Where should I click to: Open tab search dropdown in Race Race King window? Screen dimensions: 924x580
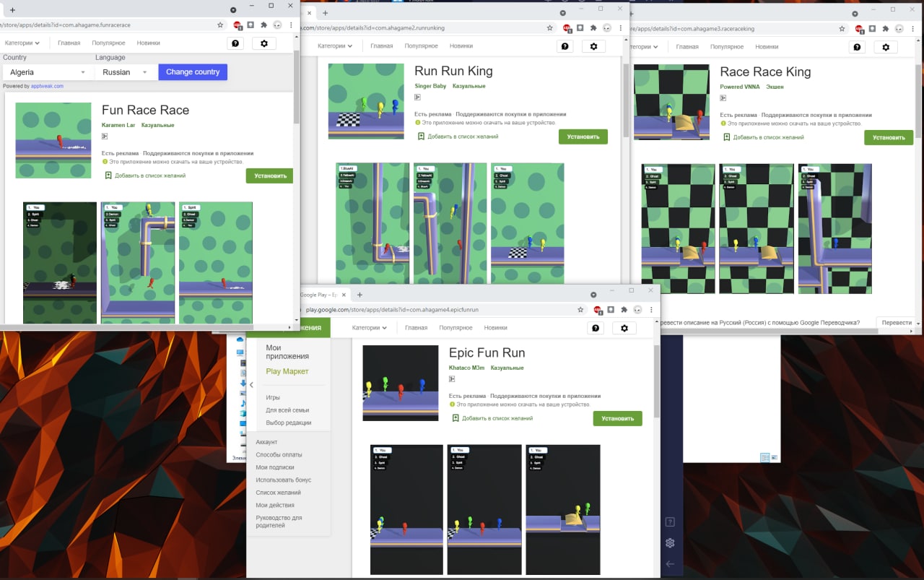pyautogui.click(x=854, y=13)
